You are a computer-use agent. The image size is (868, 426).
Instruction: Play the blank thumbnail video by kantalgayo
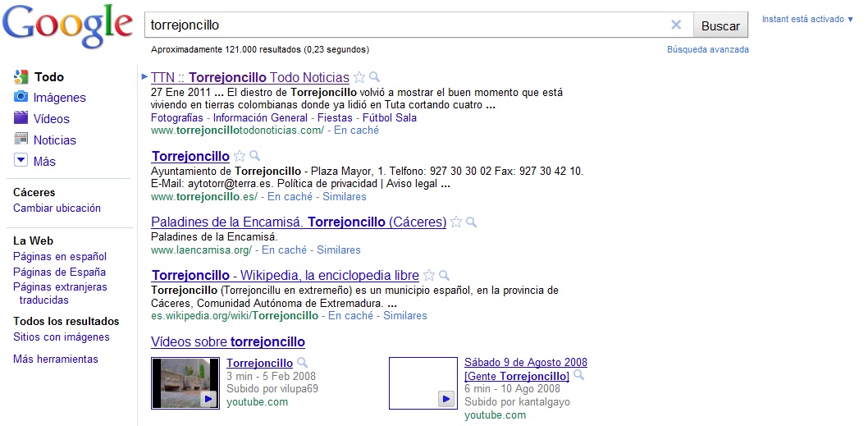click(x=423, y=383)
